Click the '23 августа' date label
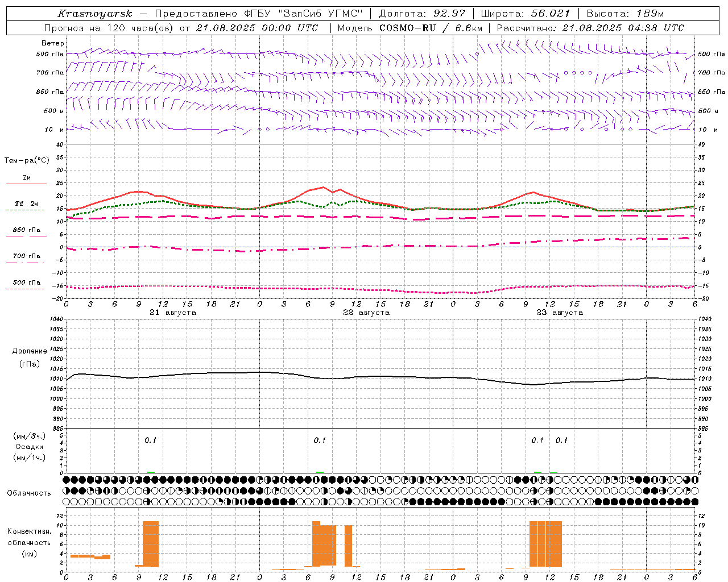The height and width of the screenshot is (582, 728). click(560, 313)
